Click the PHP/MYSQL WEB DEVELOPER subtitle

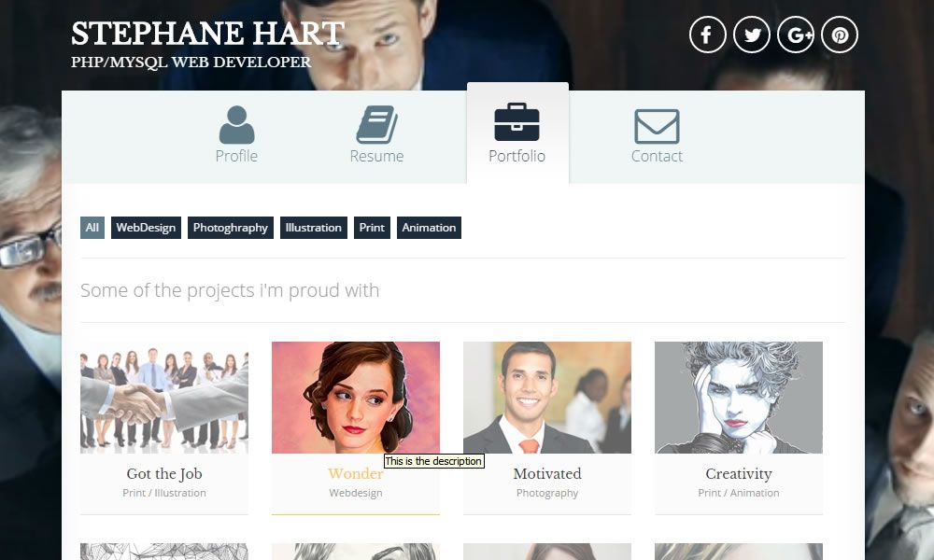(191, 62)
